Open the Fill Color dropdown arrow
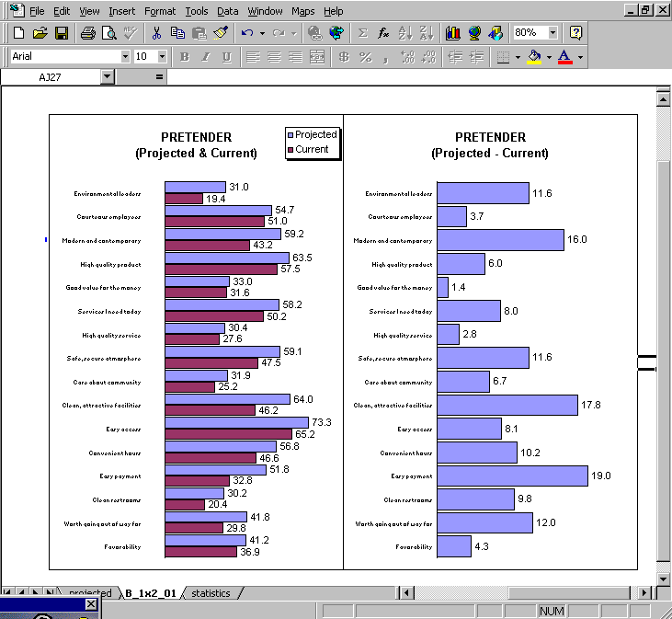This screenshot has height=619, width=672. click(549, 57)
